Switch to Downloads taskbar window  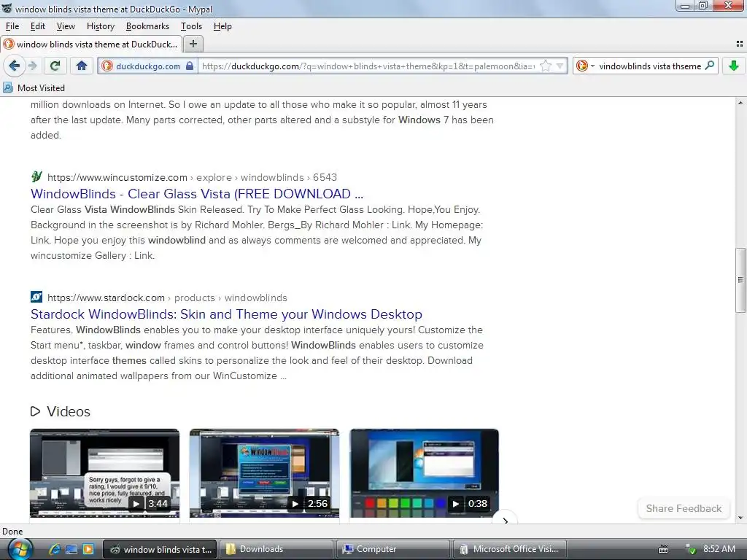coord(276,549)
